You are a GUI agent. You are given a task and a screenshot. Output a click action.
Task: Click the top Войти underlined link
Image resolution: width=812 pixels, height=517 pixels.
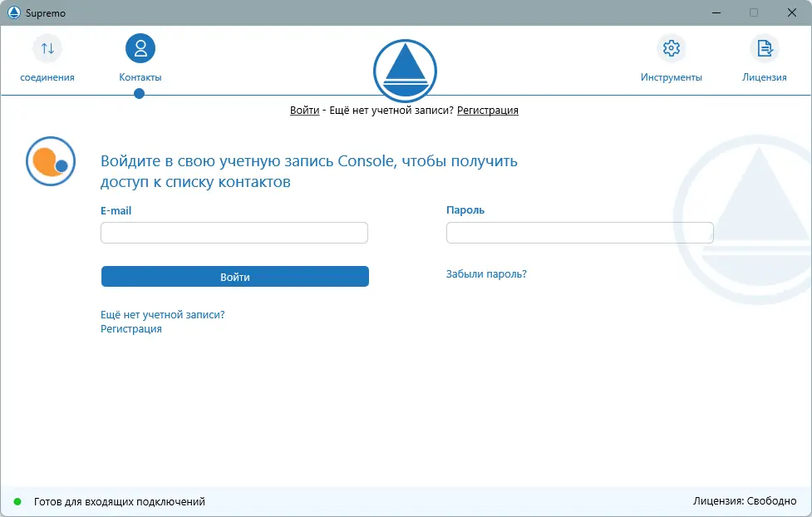[x=304, y=111]
